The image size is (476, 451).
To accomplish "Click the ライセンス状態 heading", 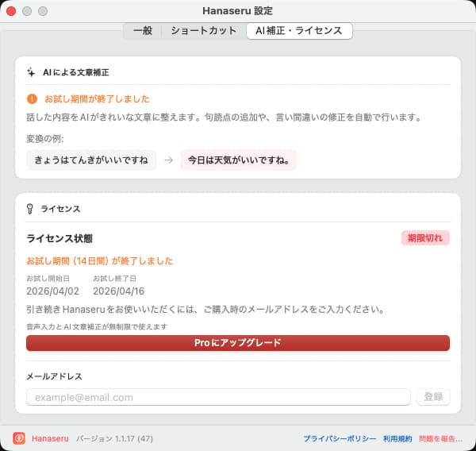I will pyautogui.click(x=59, y=238).
